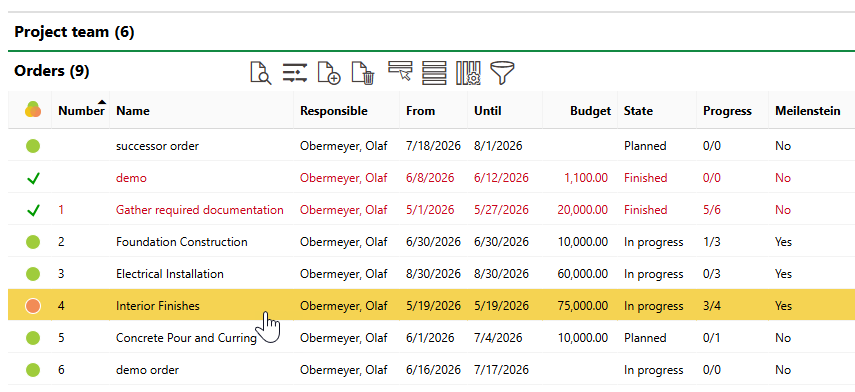
Task: Select the Interior Finishes order name
Action: click(158, 306)
